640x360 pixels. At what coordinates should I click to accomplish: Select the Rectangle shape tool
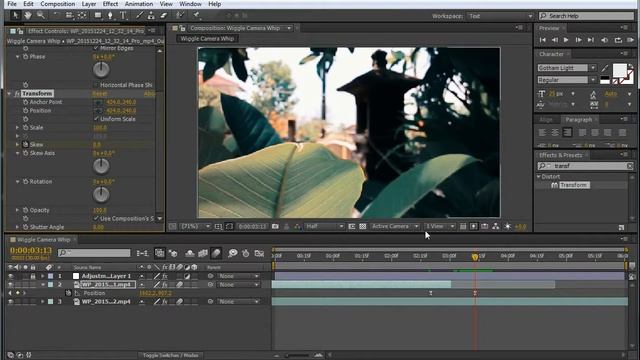(98, 16)
